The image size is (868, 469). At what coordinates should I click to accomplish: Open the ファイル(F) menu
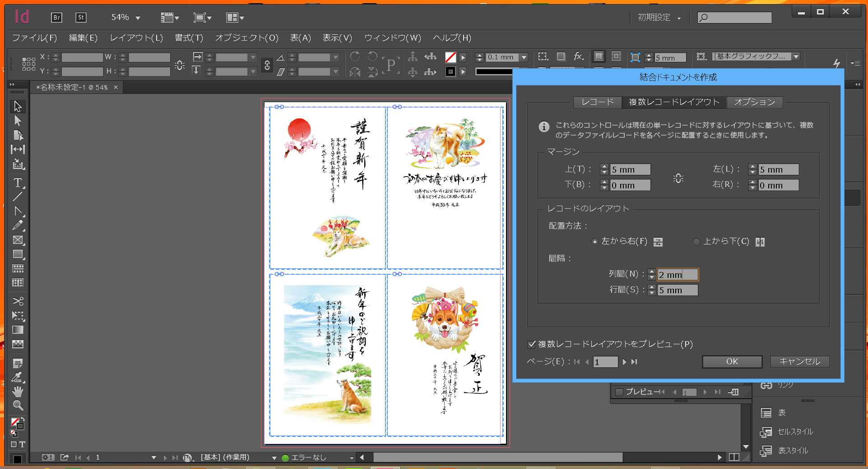pos(34,38)
